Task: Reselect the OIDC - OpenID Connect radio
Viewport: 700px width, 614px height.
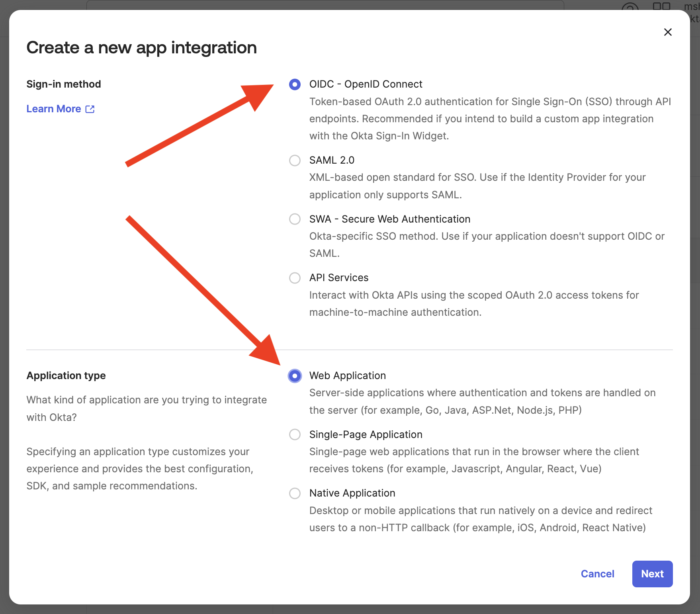Action: point(295,84)
